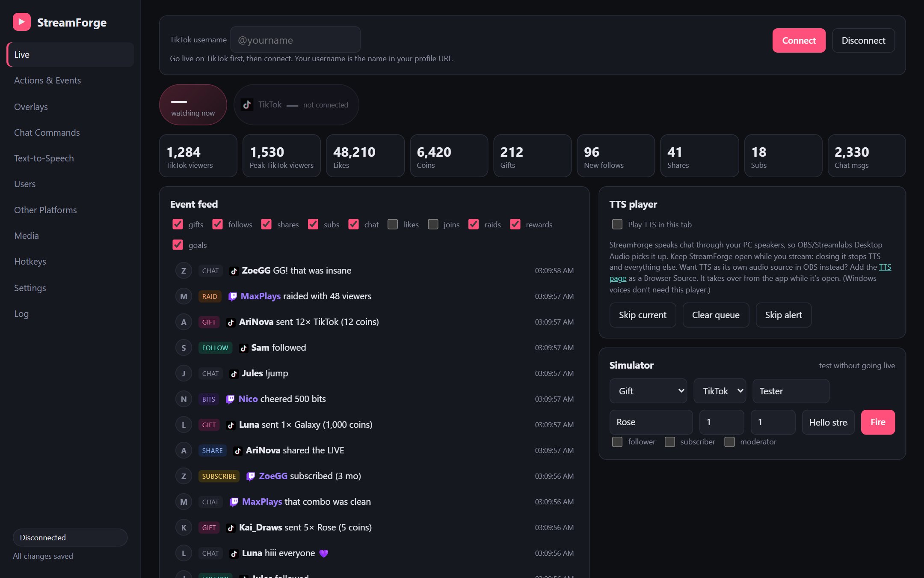Click the Twitch icon next to MaxPlays raid

point(233,296)
